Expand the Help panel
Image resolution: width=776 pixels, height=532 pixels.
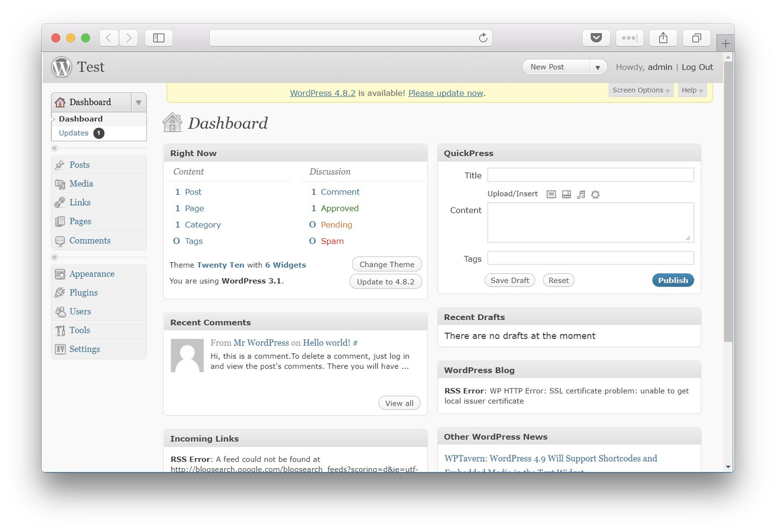[692, 90]
